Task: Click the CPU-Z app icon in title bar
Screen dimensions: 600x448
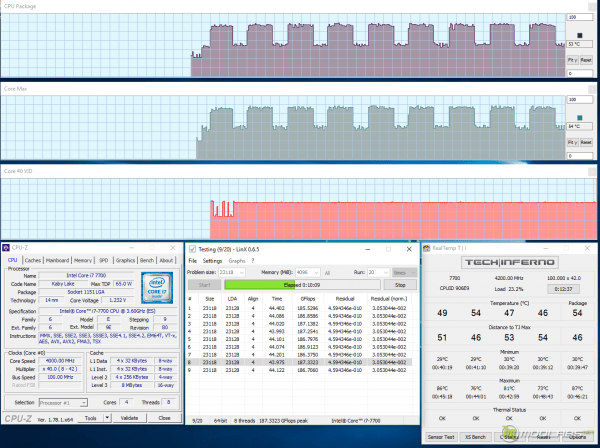Action: (6, 248)
